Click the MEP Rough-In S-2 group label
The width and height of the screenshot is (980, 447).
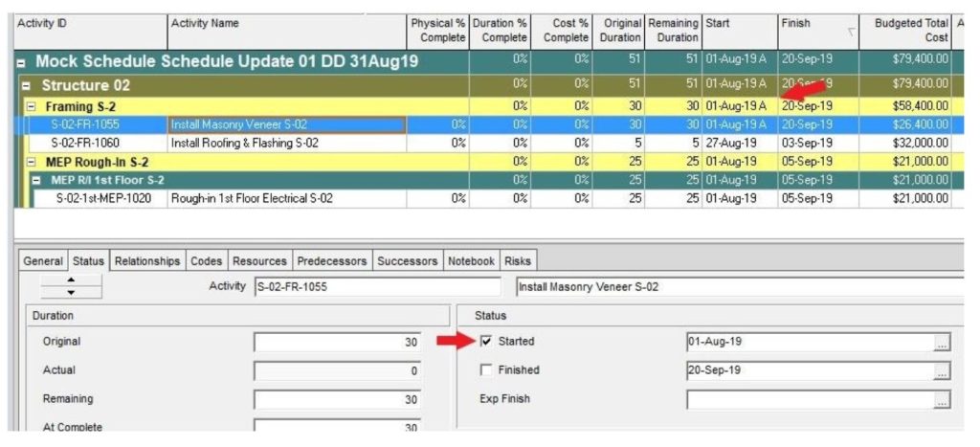pos(97,163)
